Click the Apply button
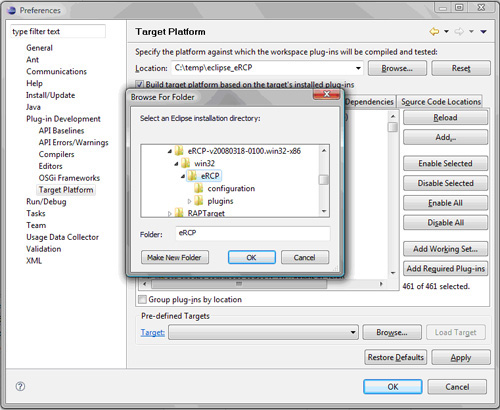 461,357
